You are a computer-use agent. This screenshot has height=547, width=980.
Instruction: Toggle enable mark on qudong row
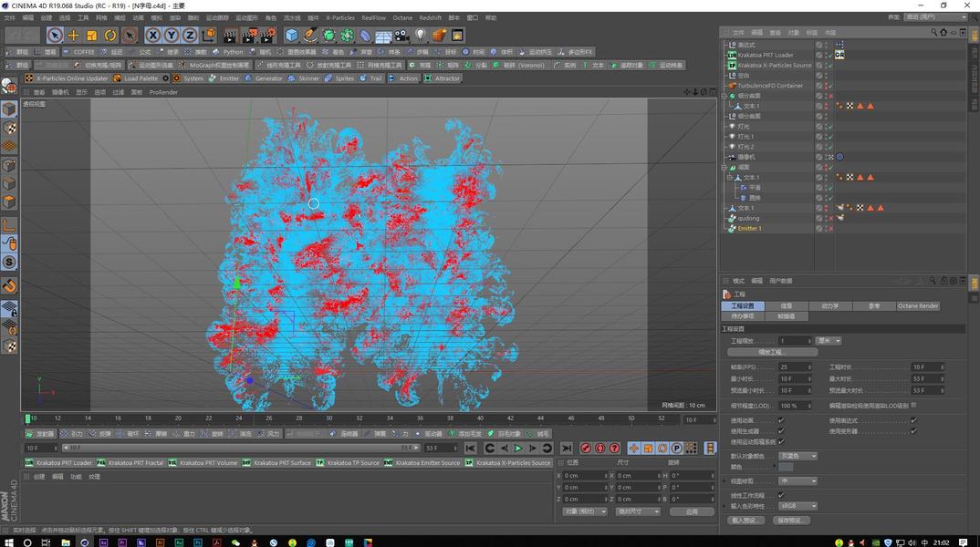[830, 218]
